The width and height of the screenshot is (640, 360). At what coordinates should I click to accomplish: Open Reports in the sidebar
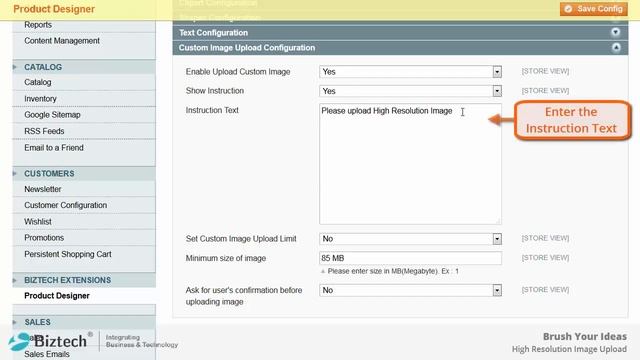pos(38,25)
